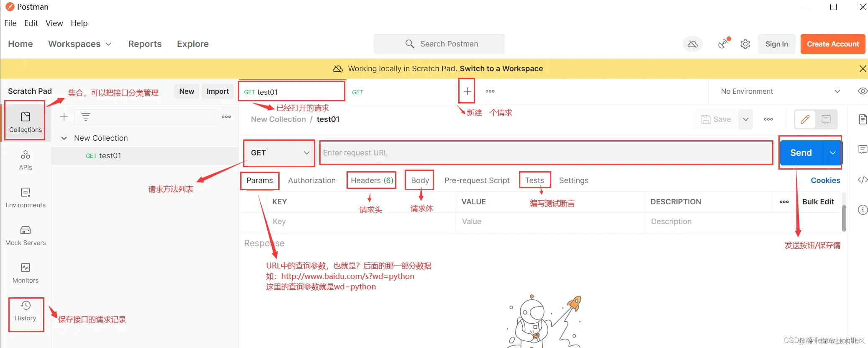Expand Send button dropdown arrow

(832, 153)
